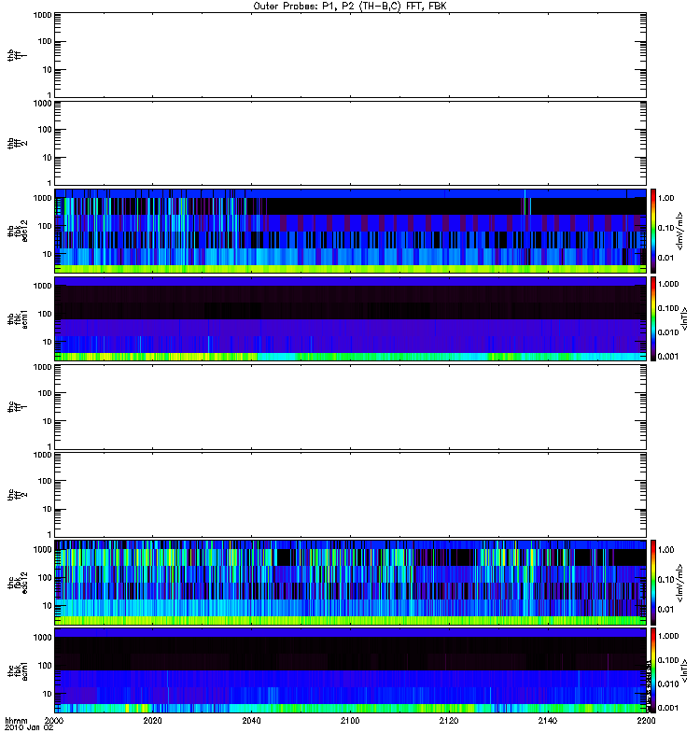Screen dimensions: 700x747
Task: Click the <|nT|> unit label beside thb scm1 color bar
Action: pos(685,319)
